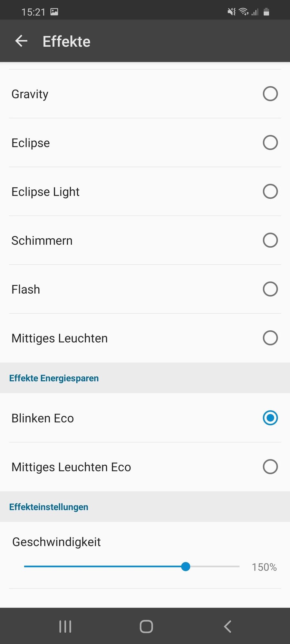Tap the Wi-Fi status icon
The width and height of the screenshot is (290, 644).
(244, 12)
